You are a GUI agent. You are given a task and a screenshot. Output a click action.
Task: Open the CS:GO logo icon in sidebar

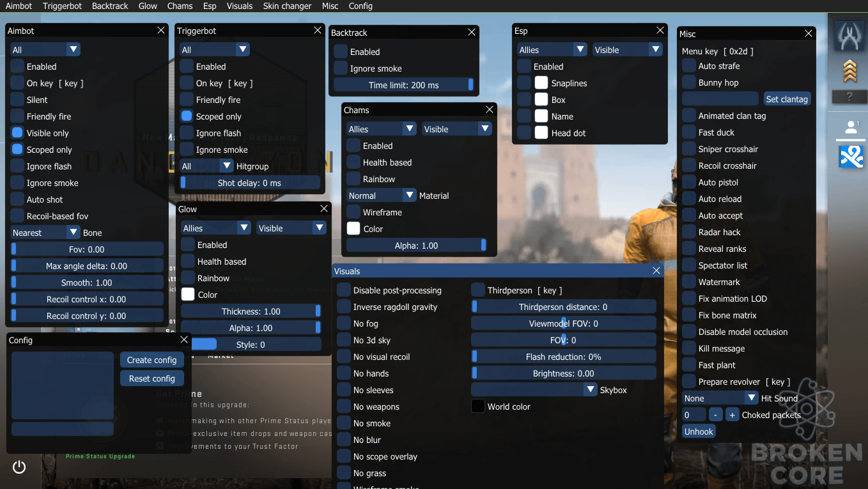tap(849, 35)
